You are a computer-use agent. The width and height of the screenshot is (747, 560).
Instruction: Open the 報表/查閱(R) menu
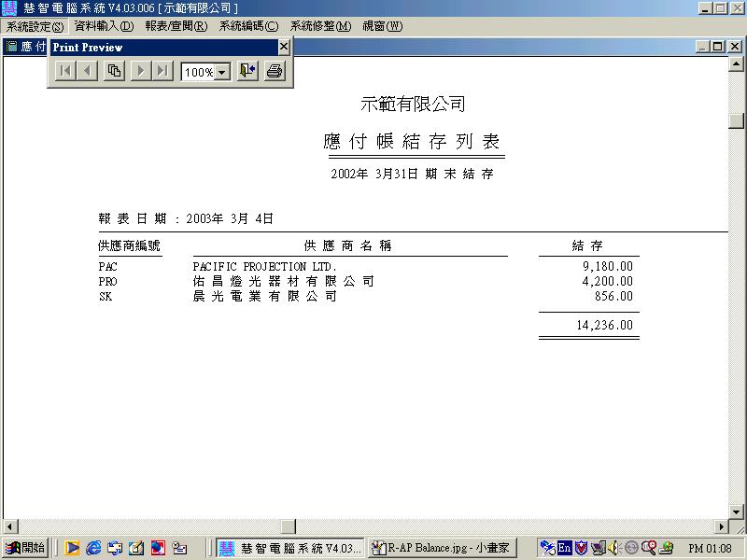click(x=176, y=26)
